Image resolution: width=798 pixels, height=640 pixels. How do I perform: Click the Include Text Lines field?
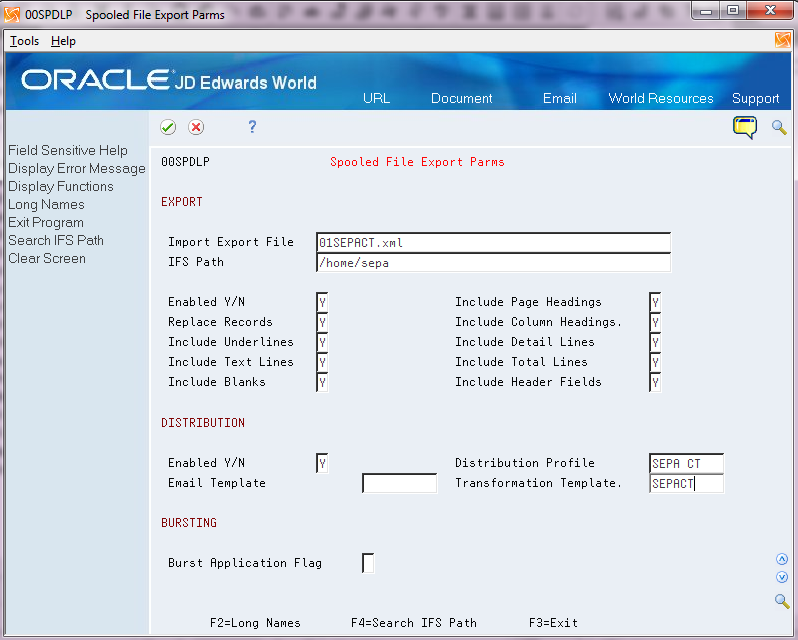coord(322,362)
